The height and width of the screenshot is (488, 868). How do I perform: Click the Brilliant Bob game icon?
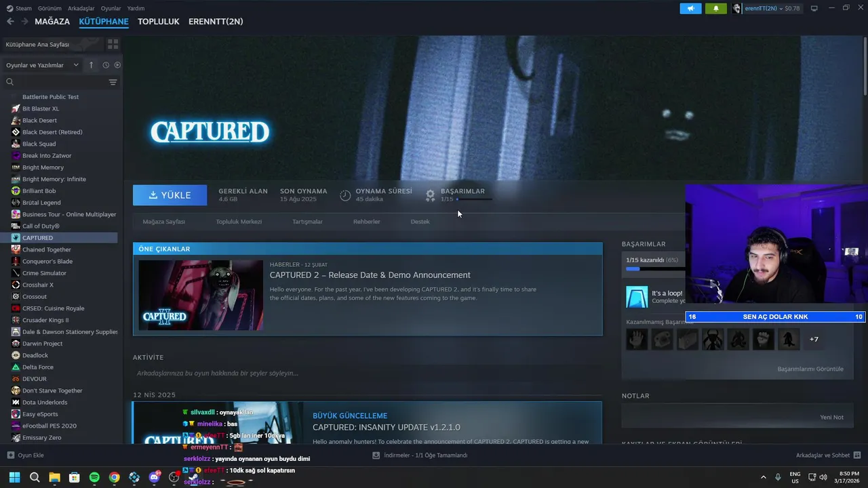tap(16, 191)
